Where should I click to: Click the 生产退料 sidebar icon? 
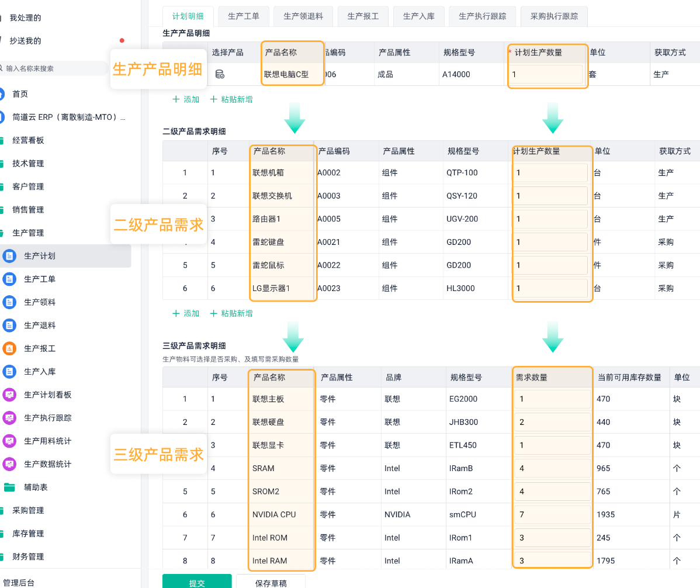(9, 326)
